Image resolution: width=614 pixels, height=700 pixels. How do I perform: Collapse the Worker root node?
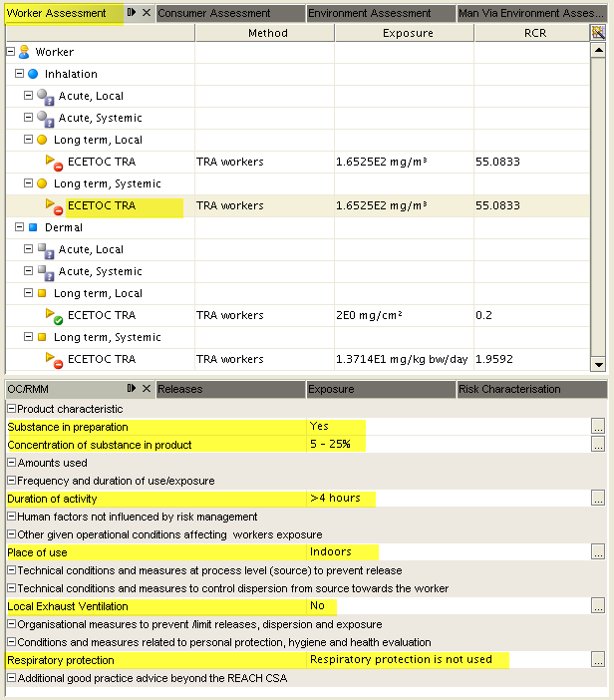click(x=11, y=52)
